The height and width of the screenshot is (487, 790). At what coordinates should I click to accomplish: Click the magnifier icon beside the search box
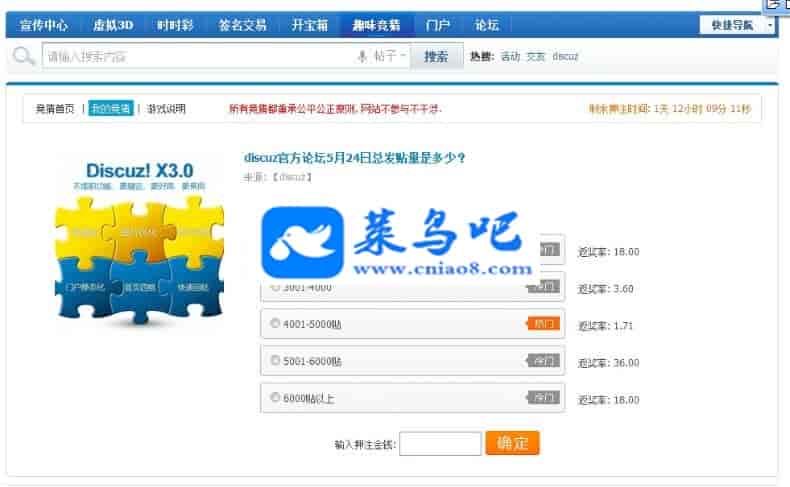(23, 56)
